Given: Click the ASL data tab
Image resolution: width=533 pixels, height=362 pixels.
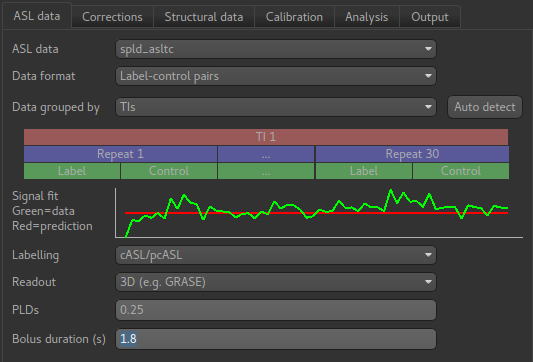Looking at the screenshot, I should pos(37,16).
